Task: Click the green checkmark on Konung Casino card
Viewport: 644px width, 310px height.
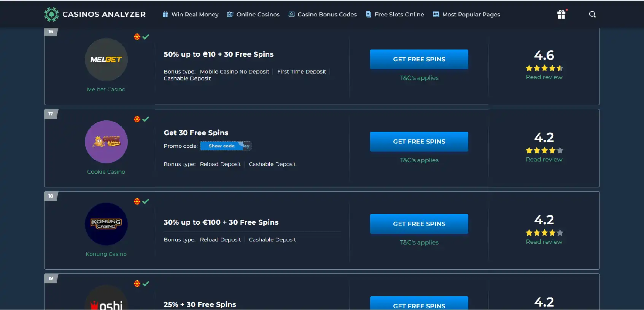Action: point(146,201)
